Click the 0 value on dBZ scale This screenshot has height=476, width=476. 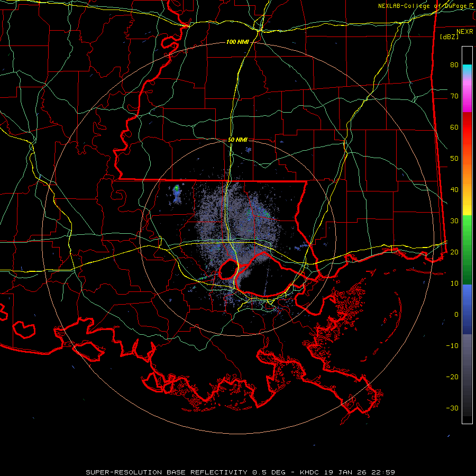(456, 315)
